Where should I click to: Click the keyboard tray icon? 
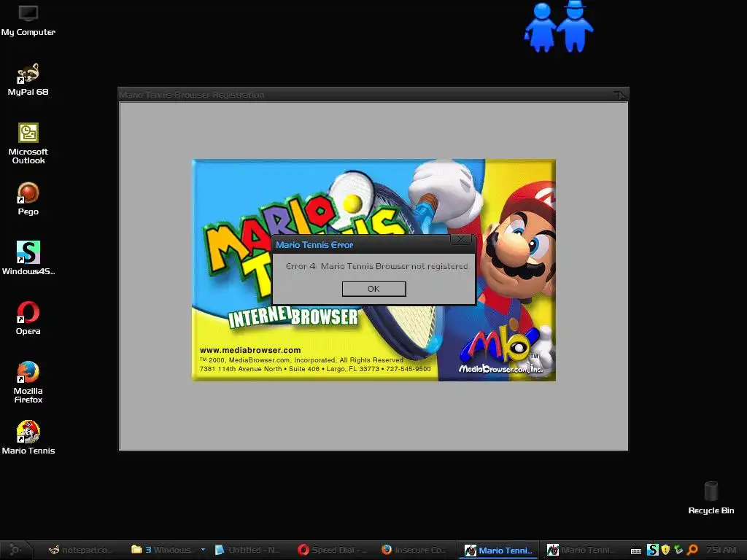[636, 551]
